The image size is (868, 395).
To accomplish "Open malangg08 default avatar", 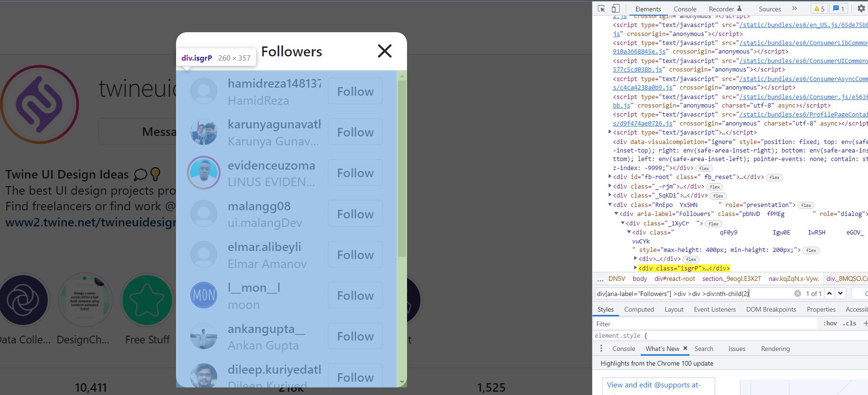I will tap(204, 214).
